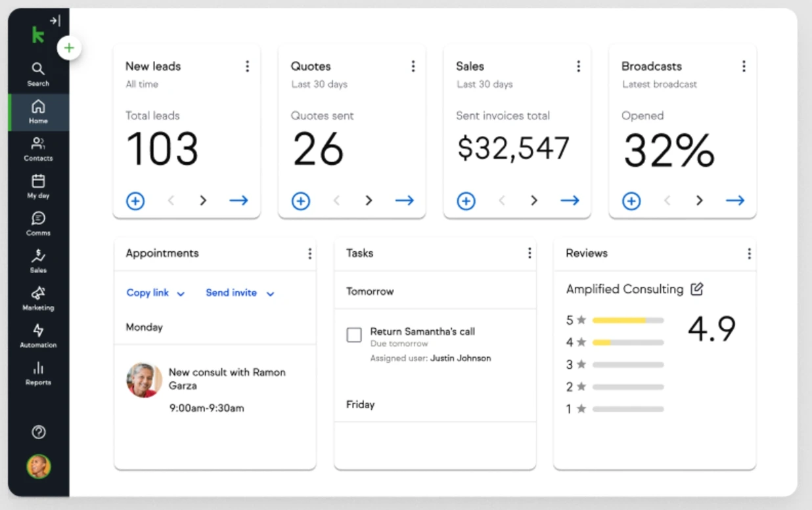Image resolution: width=812 pixels, height=510 pixels.
Task: Edit the Amplified Consulting review name
Action: [x=697, y=289]
